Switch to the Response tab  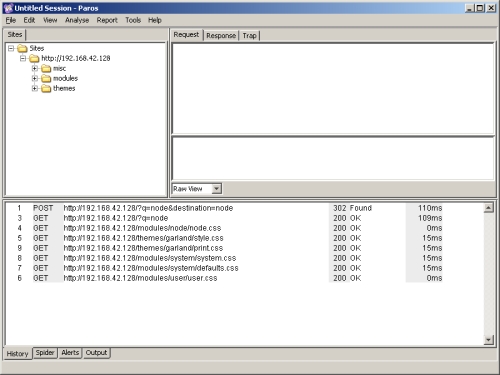click(x=221, y=36)
